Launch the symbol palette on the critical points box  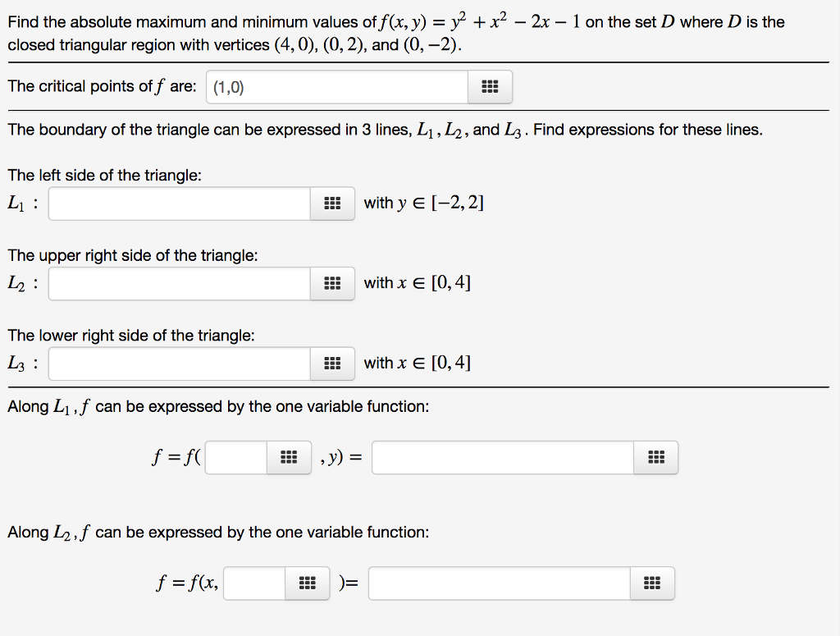pos(490,86)
